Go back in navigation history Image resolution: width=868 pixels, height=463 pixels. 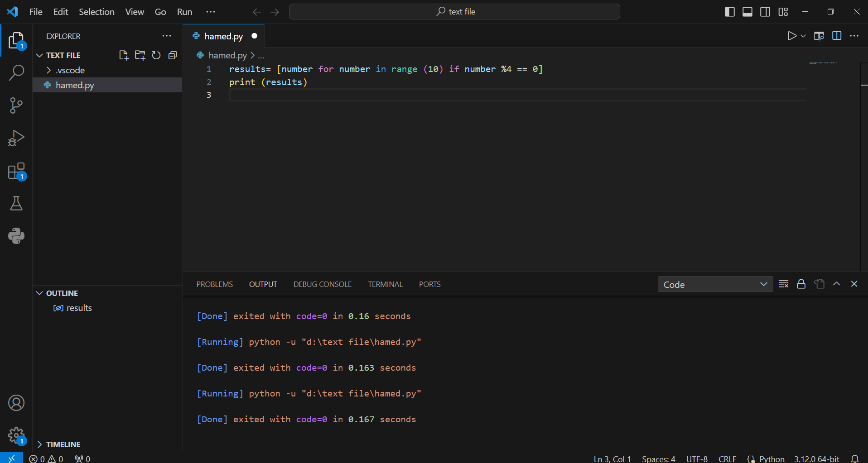coord(257,12)
